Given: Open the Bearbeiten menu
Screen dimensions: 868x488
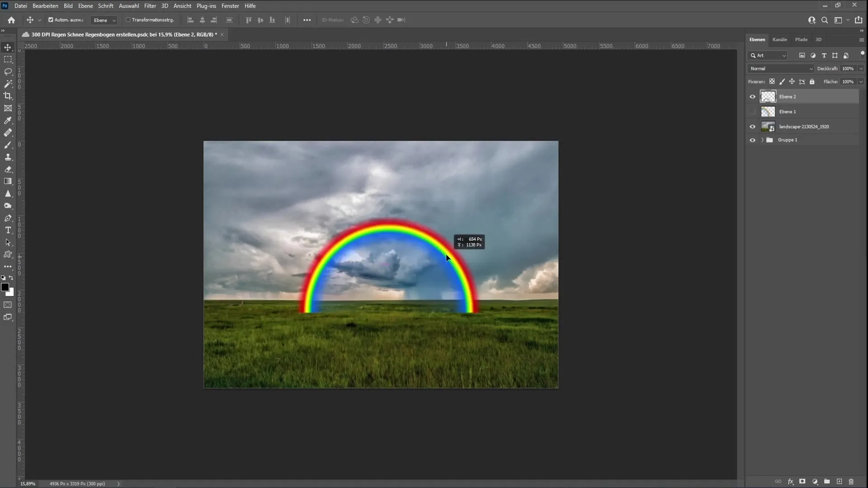Looking at the screenshot, I should point(45,5).
